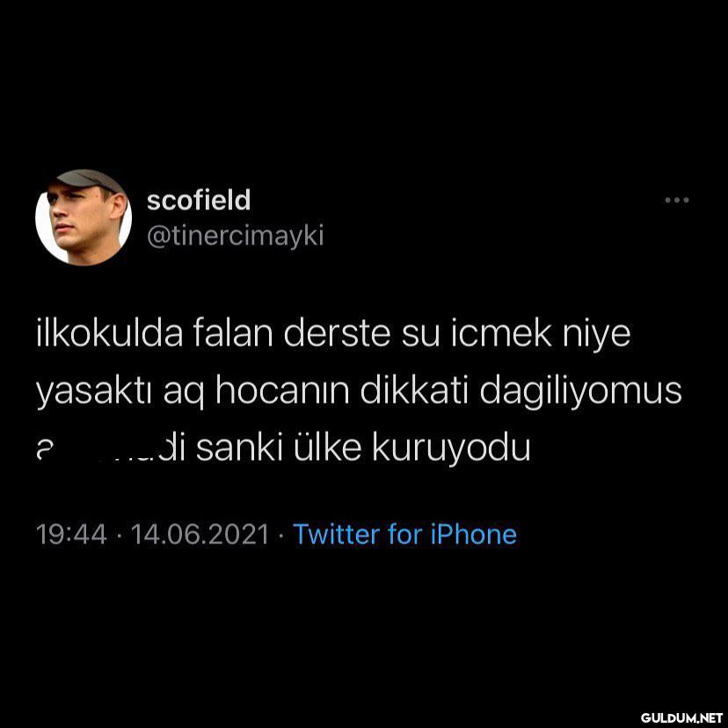This screenshot has width=728, height=728.
Task: Click the word hocanın in tweet text
Action: 282,390
